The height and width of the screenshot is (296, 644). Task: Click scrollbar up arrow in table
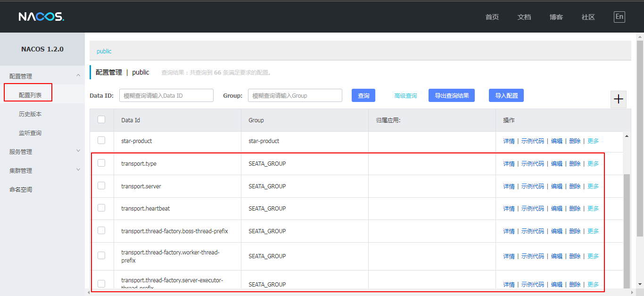pos(627,136)
